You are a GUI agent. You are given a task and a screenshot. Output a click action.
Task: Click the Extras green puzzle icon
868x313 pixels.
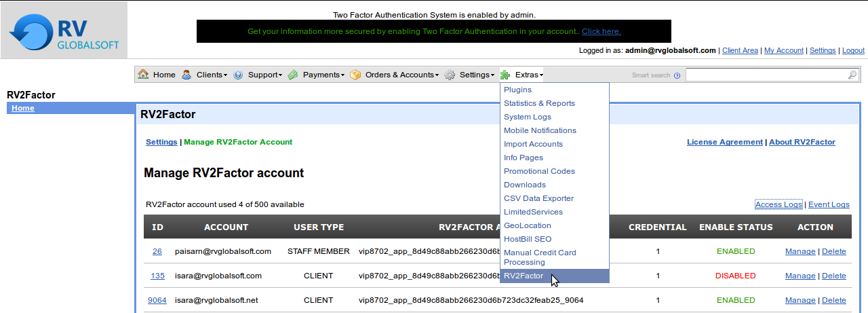pos(505,75)
